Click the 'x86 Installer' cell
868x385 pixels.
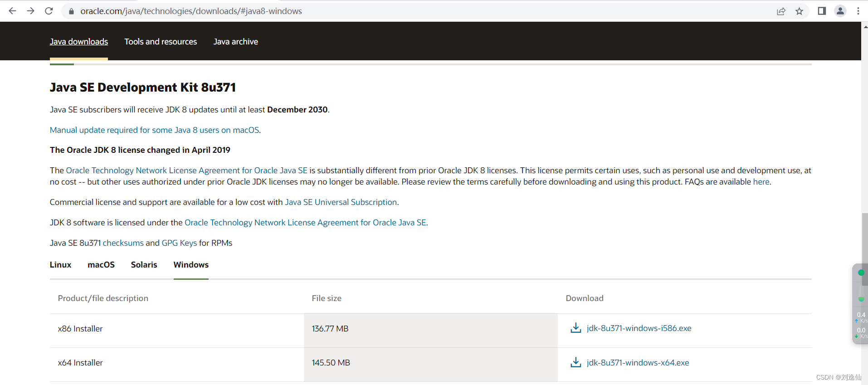(x=80, y=329)
